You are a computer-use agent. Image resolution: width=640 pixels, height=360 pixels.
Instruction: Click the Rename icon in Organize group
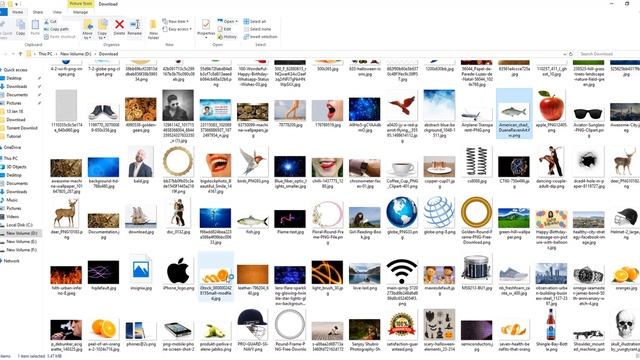point(135,27)
